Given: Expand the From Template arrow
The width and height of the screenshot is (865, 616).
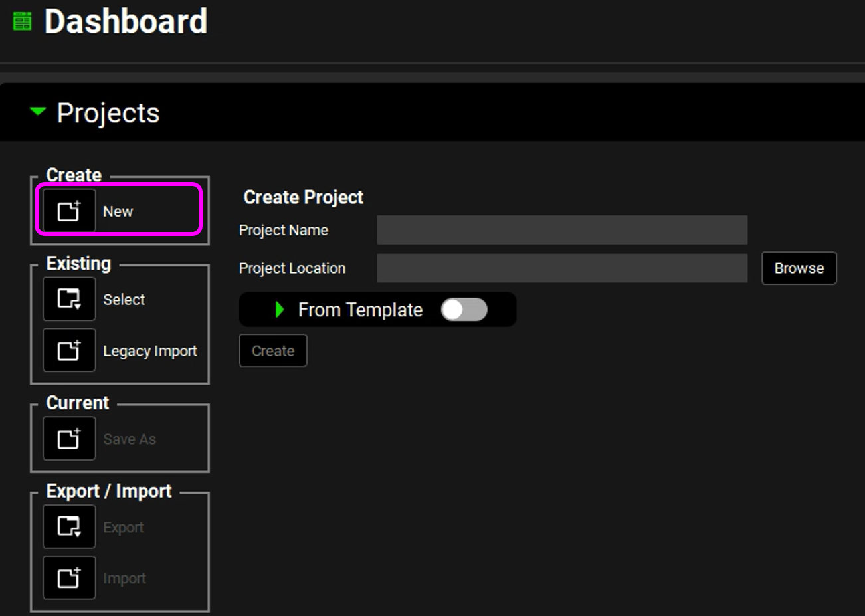Looking at the screenshot, I should [x=280, y=310].
